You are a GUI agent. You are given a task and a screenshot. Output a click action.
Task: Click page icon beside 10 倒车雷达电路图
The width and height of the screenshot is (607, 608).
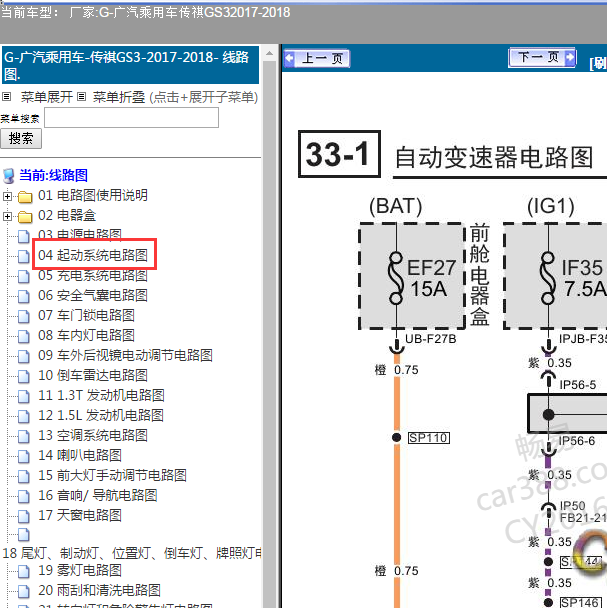point(24,376)
